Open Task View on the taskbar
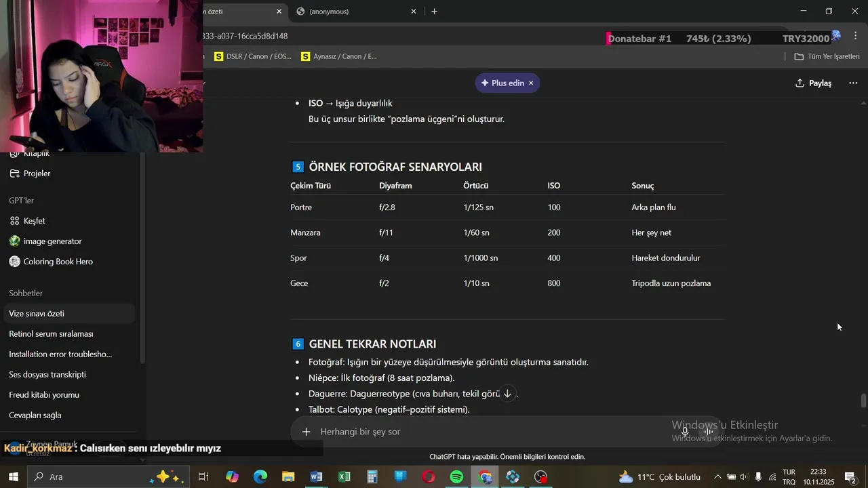This screenshot has height=488, width=868. [x=203, y=476]
